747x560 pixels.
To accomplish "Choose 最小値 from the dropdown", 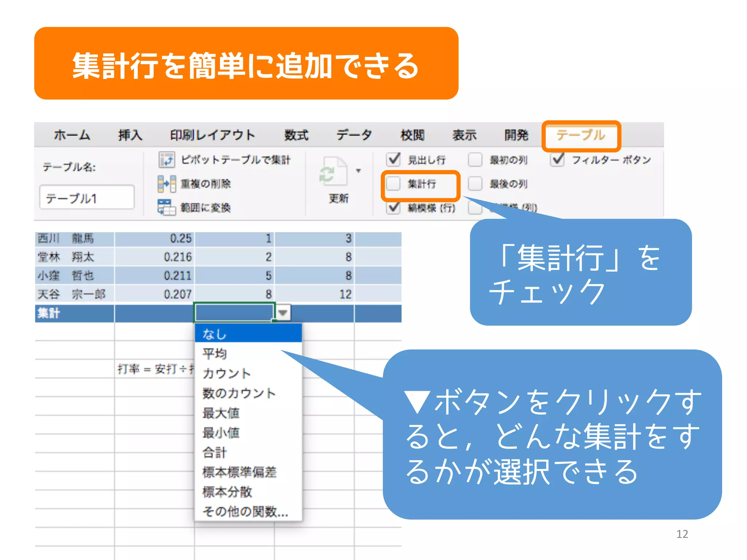I will click(x=248, y=432).
